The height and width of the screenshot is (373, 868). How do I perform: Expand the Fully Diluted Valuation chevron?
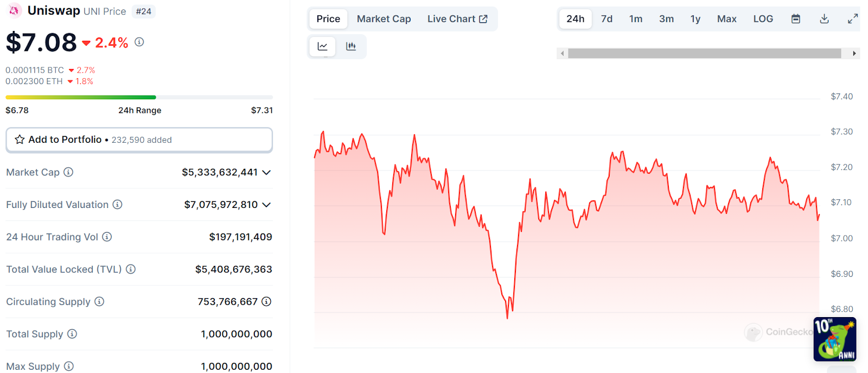(x=266, y=205)
